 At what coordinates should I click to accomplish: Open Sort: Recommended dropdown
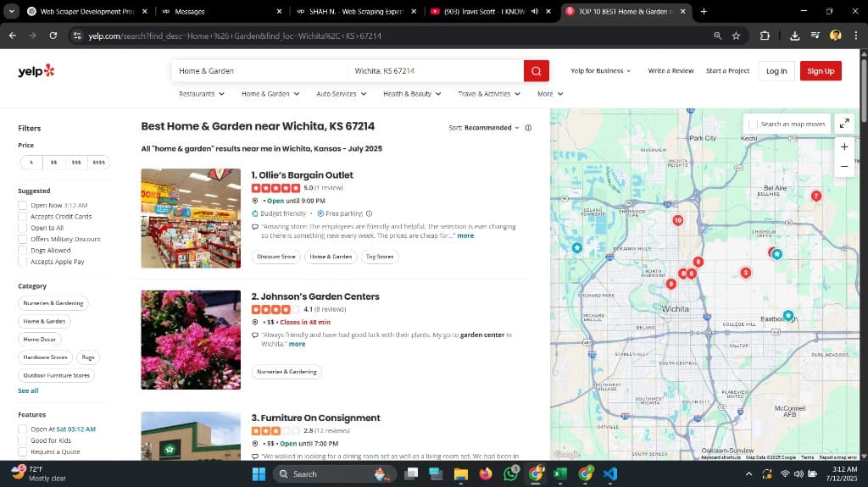point(484,128)
